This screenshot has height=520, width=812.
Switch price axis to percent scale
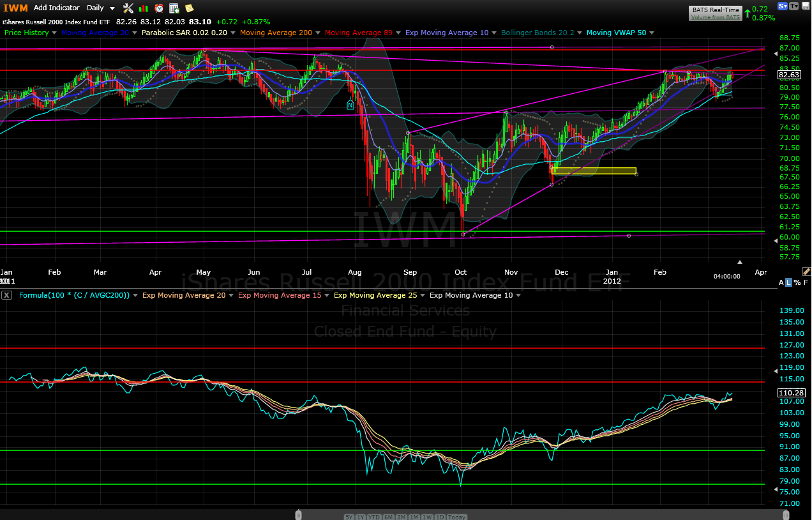(x=797, y=282)
